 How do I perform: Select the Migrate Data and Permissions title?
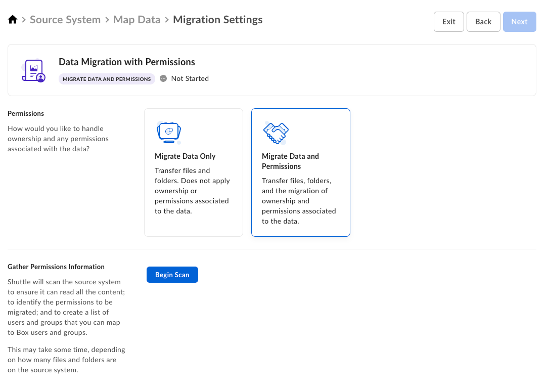(290, 161)
